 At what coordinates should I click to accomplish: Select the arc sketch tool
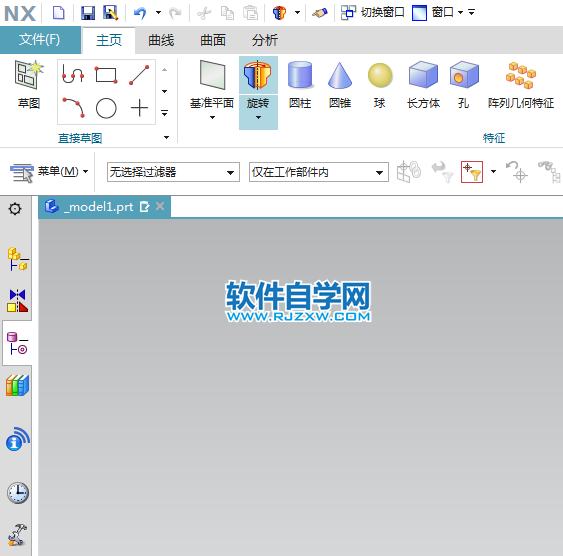pos(73,108)
